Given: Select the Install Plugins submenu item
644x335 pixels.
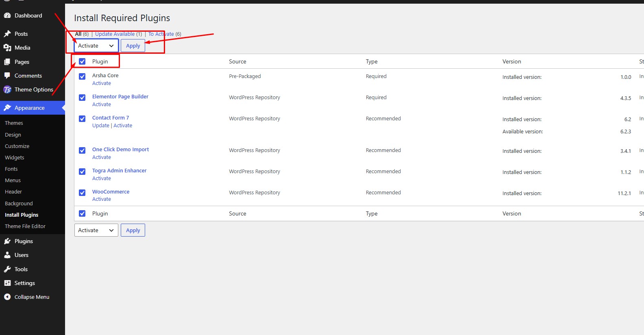Looking at the screenshot, I should click(x=22, y=215).
